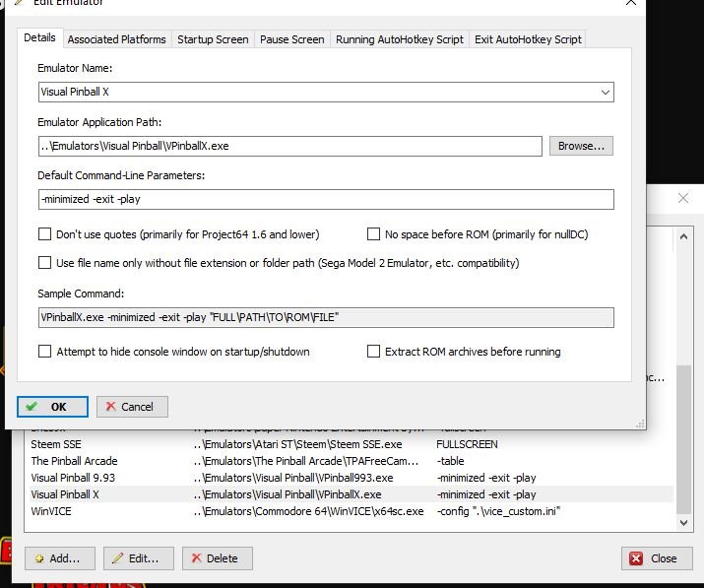Click the red Close icon in Manage Emulators
704x588 pixels.
point(636,558)
